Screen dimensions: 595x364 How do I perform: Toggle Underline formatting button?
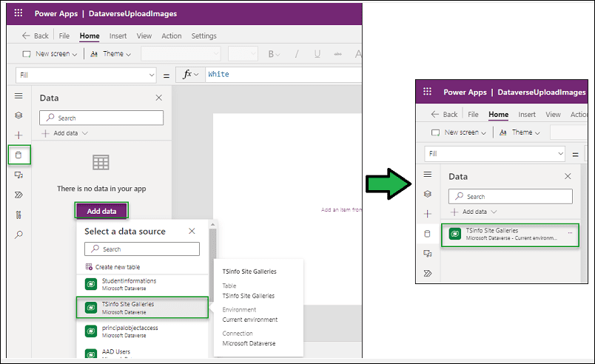[317, 54]
